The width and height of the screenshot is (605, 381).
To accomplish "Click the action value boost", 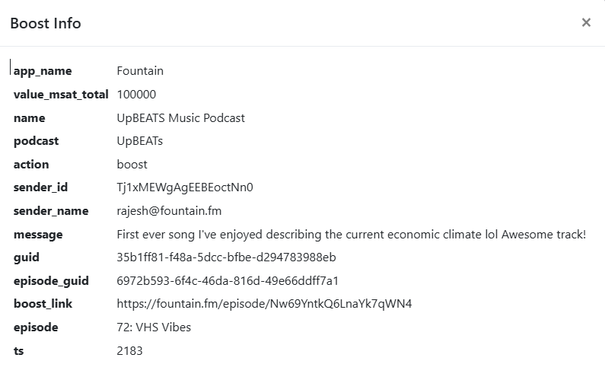I will click(x=132, y=164).
